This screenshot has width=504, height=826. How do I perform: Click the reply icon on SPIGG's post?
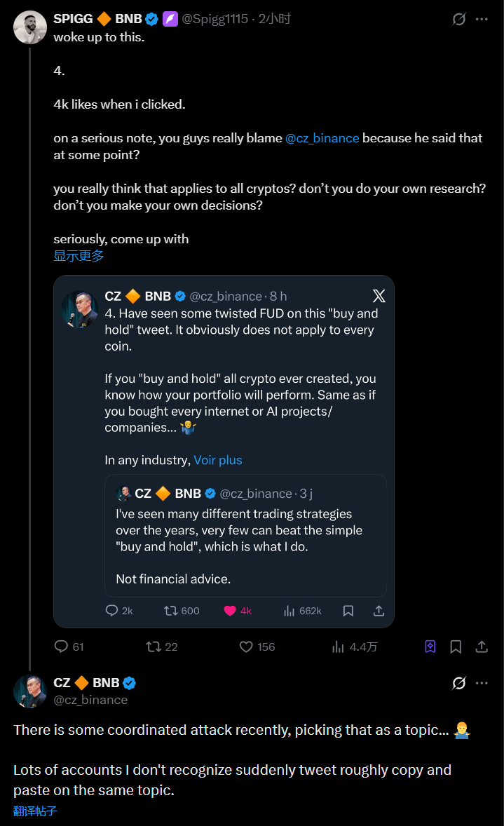(61, 646)
